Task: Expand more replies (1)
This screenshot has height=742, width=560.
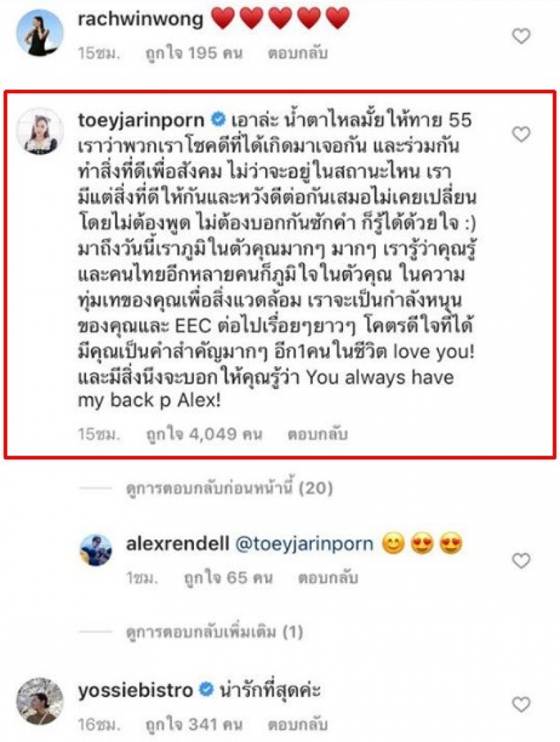Action: pos(214,631)
